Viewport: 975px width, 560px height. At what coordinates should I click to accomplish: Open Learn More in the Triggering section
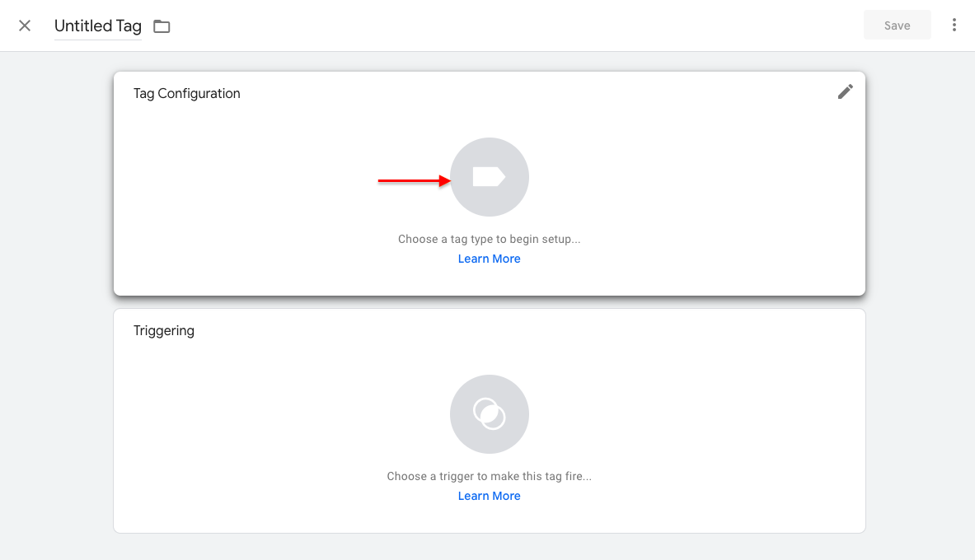click(489, 495)
